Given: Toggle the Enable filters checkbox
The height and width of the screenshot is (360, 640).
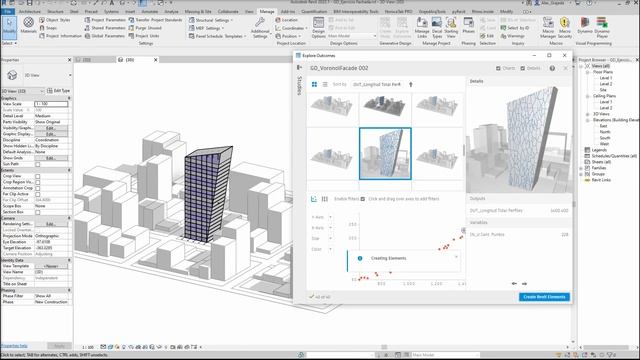Looking at the screenshot, I should tap(362, 199).
